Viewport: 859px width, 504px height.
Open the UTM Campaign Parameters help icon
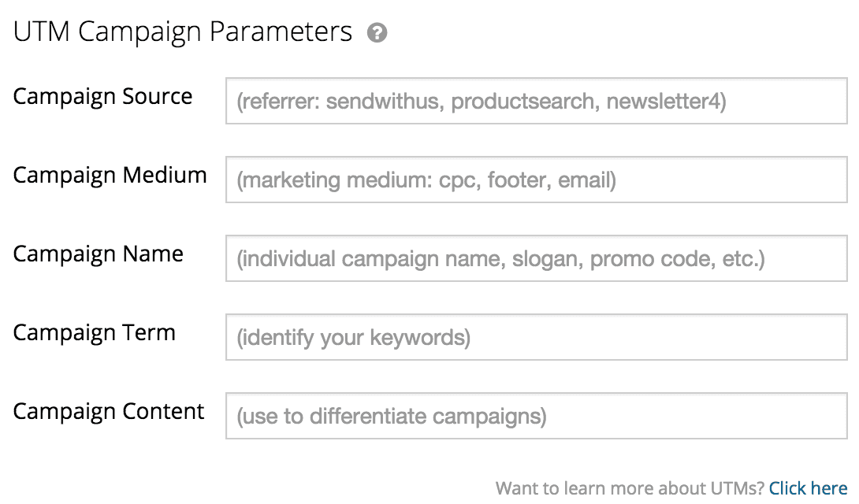[377, 33]
